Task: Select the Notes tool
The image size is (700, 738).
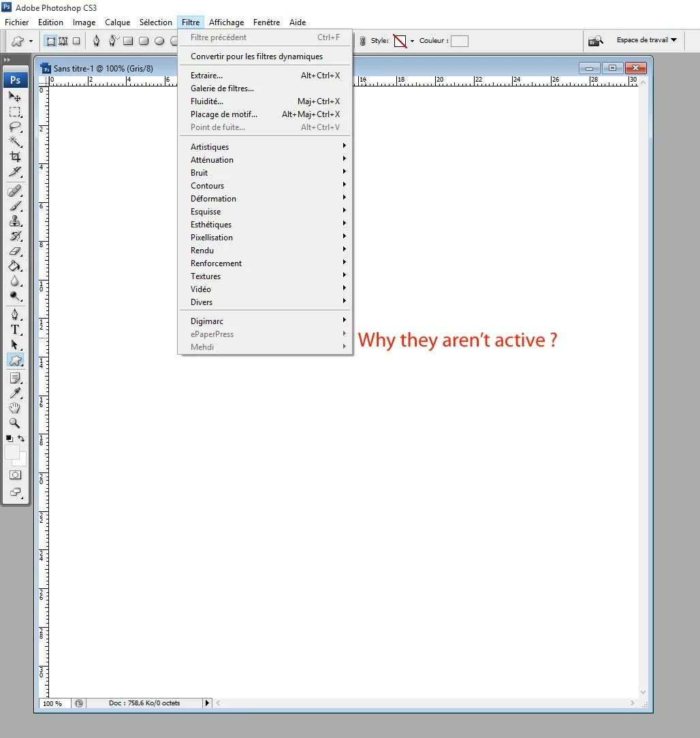Action: coord(15,378)
